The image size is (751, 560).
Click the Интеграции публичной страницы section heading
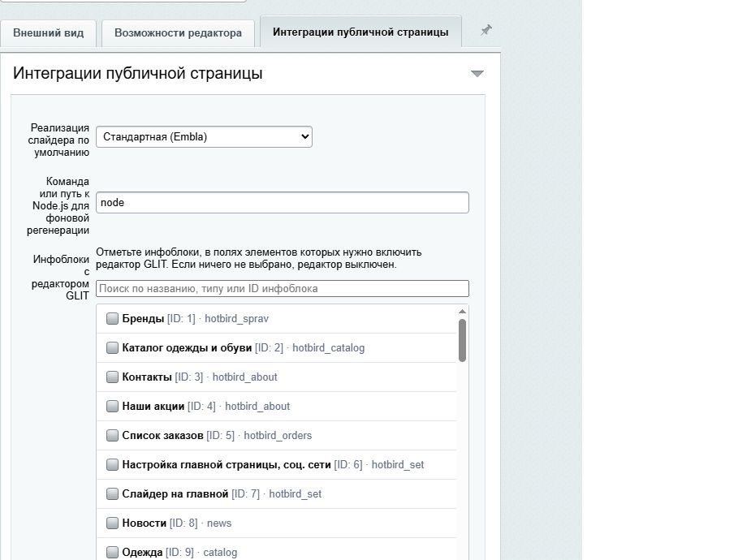tap(138, 73)
